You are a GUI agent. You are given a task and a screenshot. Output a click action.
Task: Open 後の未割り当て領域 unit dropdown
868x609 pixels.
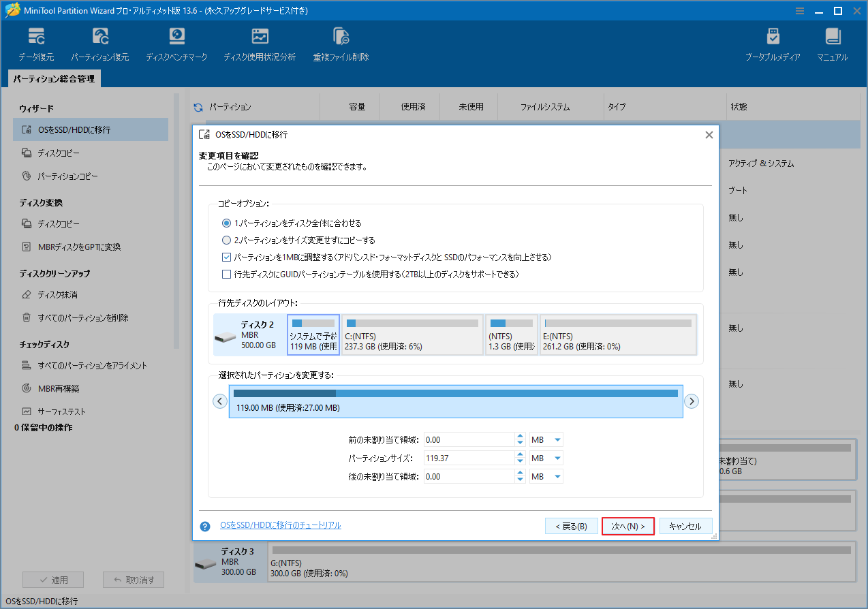point(545,475)
